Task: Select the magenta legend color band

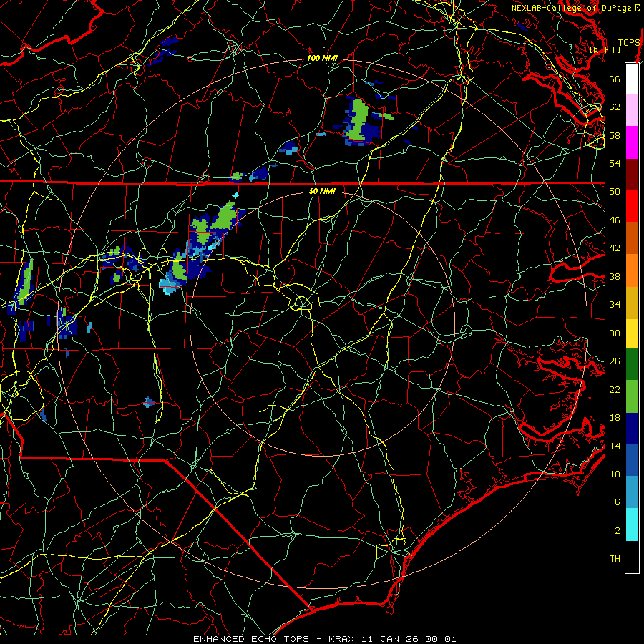Action: pos(632,142)
